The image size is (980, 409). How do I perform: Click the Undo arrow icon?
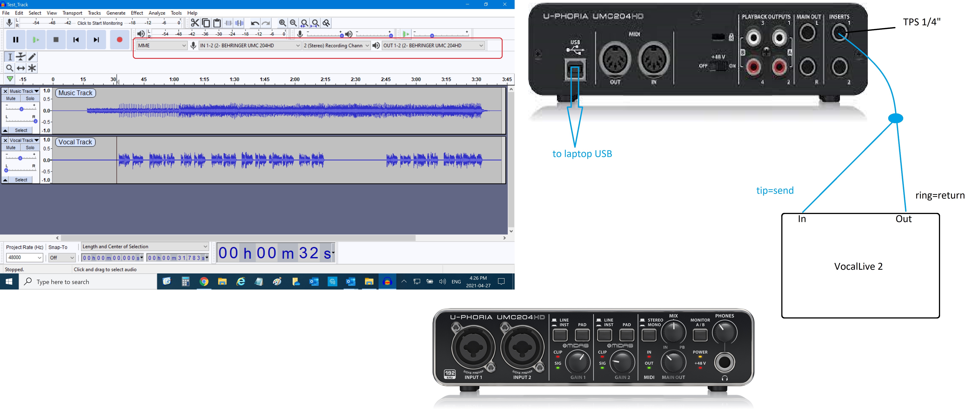(x=255, y=23)
